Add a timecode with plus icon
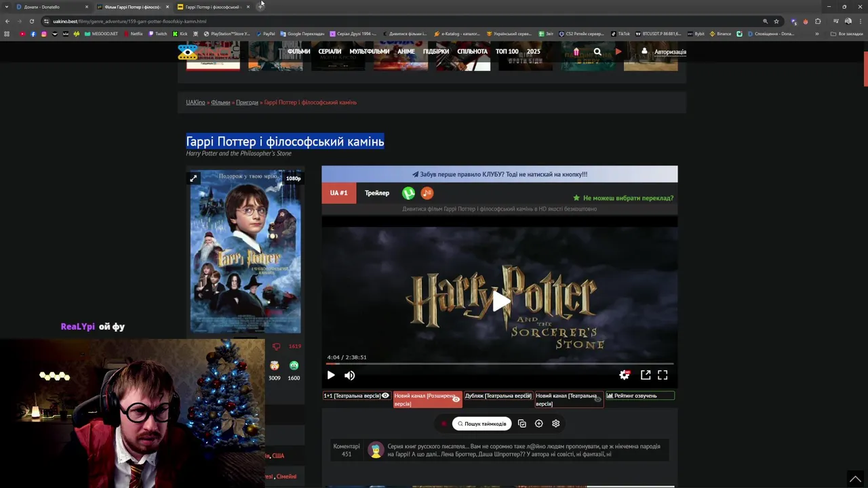 [x=539, y=424]
